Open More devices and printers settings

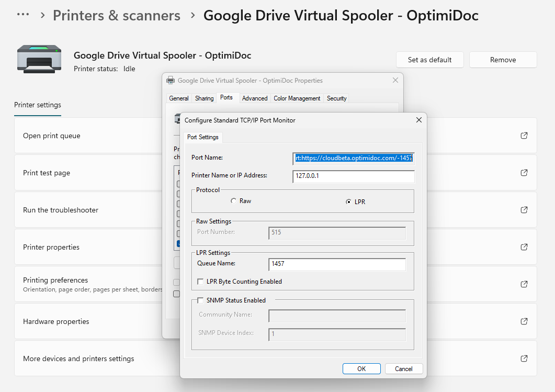275,359
